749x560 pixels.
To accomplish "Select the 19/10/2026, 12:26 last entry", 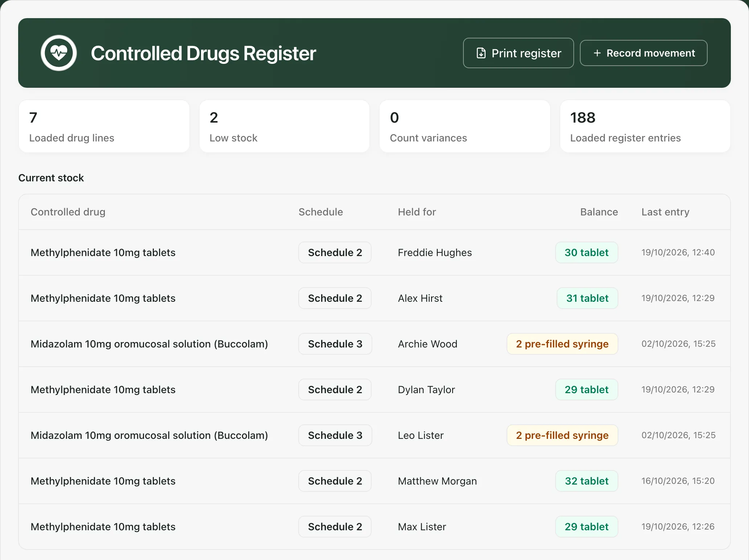I will coord(678,527).
